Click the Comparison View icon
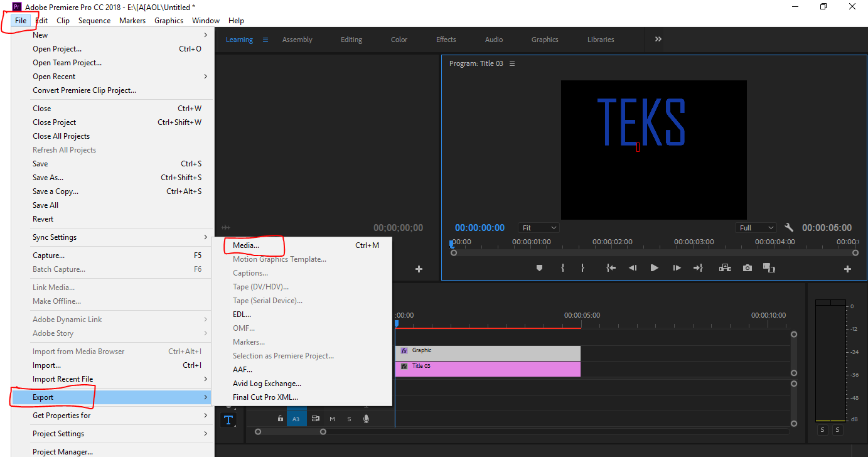Viewport: 868px width, 457px height. point(769,268)
